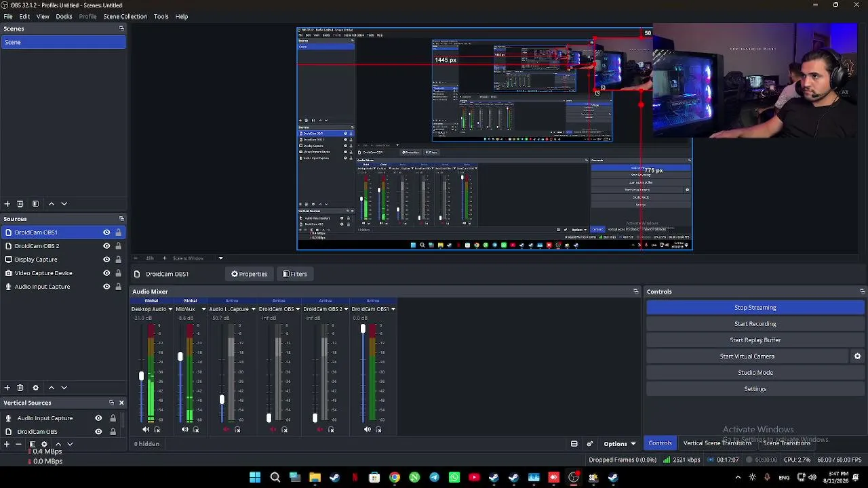The image size is (868, 488).
Task: Delete the selected scene with the Scenes trash icon
Action: [x=20, y=203]
